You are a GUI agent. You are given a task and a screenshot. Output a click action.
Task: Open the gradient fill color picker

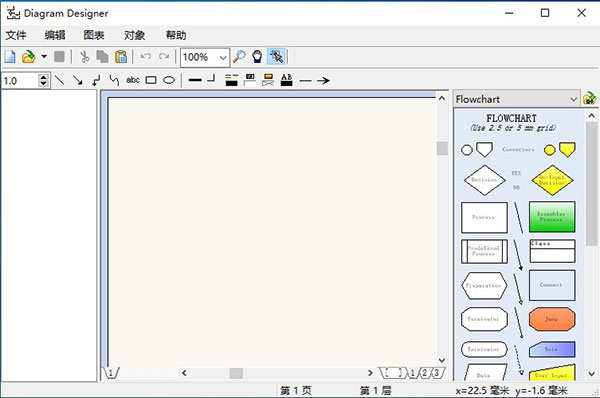tap(268, 80)
